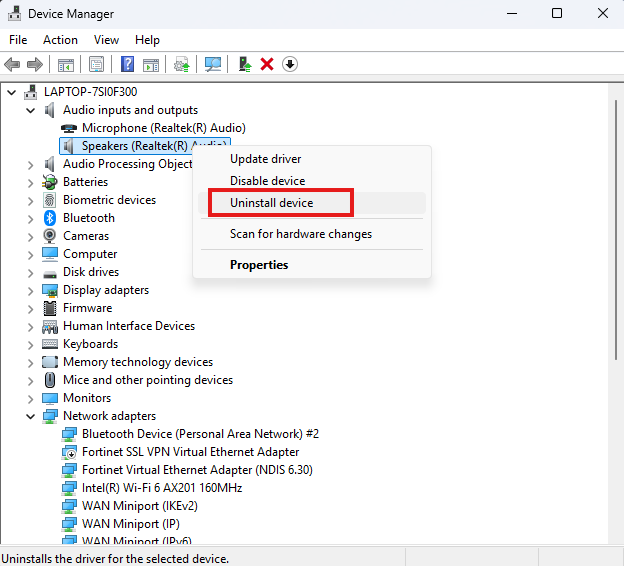The width and height of the screenshot is (624, 566).
Task: Click the Human Interface Devices icon
Action: [50, 326]
